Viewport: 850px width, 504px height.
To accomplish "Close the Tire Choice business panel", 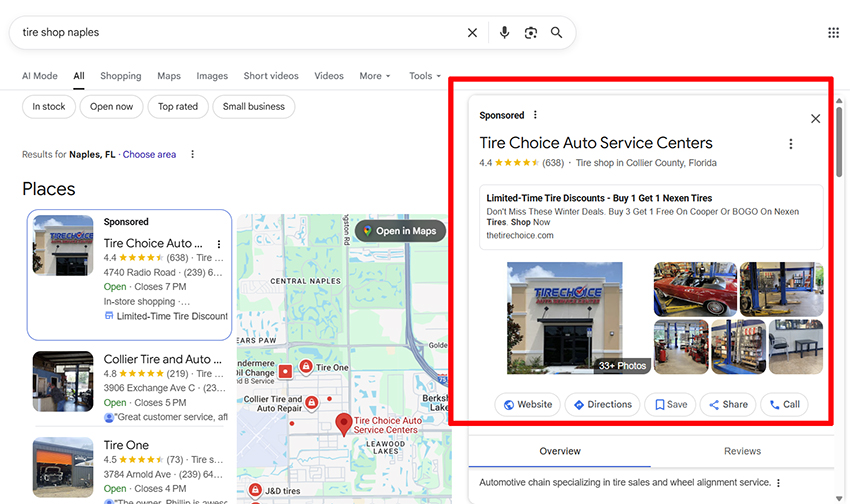I will (x=815, y=119).
